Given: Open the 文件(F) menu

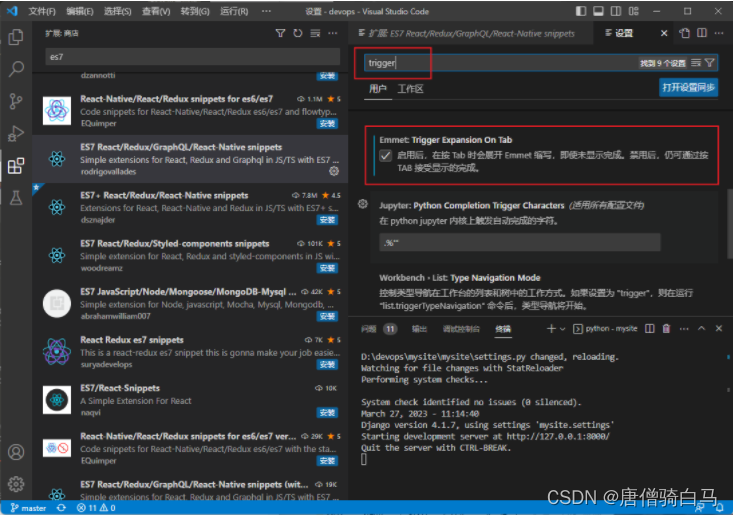Looking at the screenshot, I should 42,11.
